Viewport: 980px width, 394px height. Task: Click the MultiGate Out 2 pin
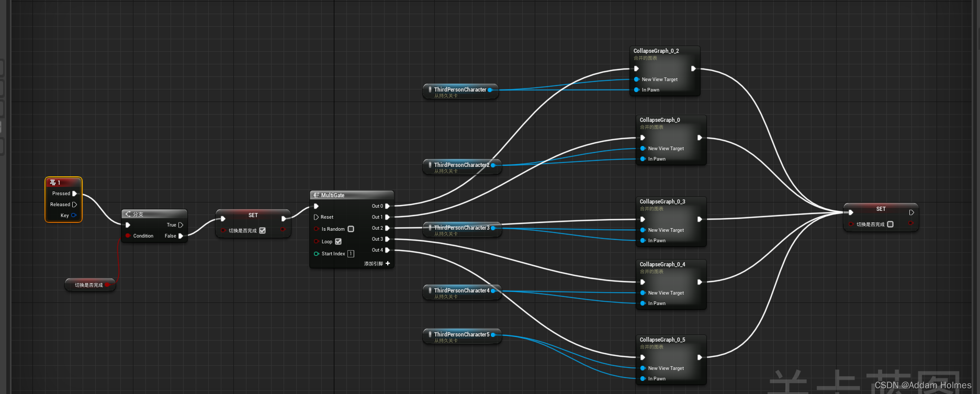tap(388, 228)
